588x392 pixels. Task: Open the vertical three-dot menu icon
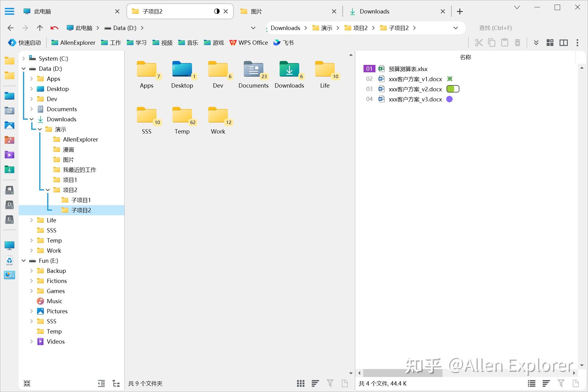pos(577,43)
